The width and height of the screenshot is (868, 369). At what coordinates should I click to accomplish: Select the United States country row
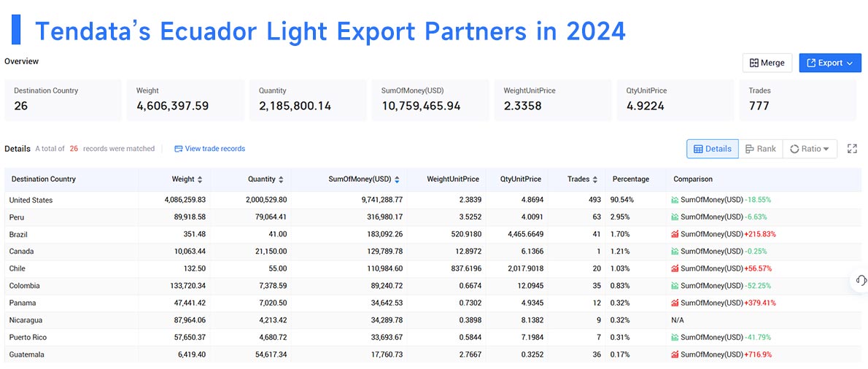pos(433,200)
